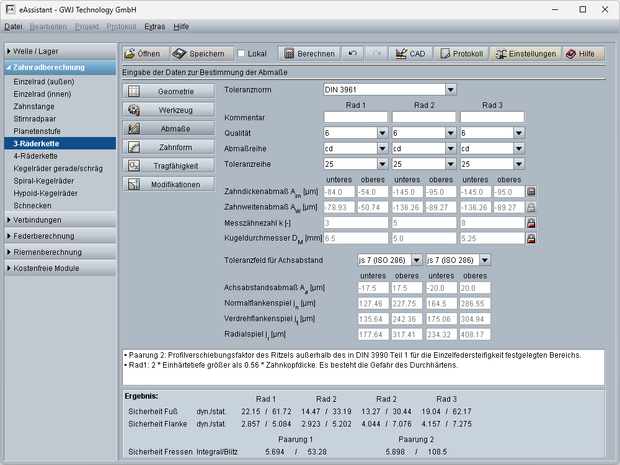Toggle the lock for Messzähnezahl
620x465 pixels.
point(531,223)
